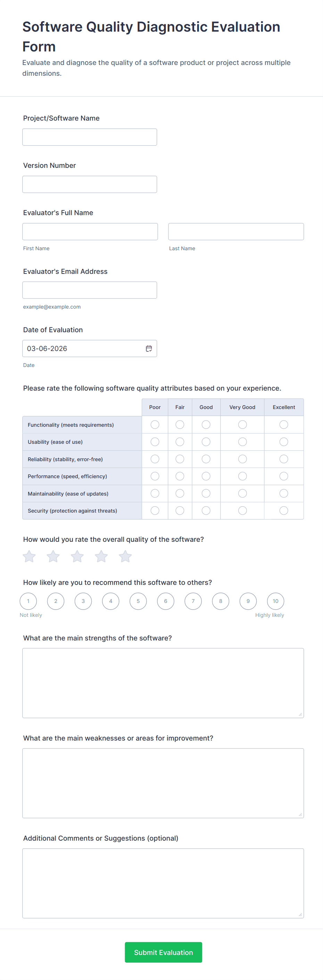This screenshot has width=323, height=980.
Task: Select the second star rating
Action: [x=53, y=556]
